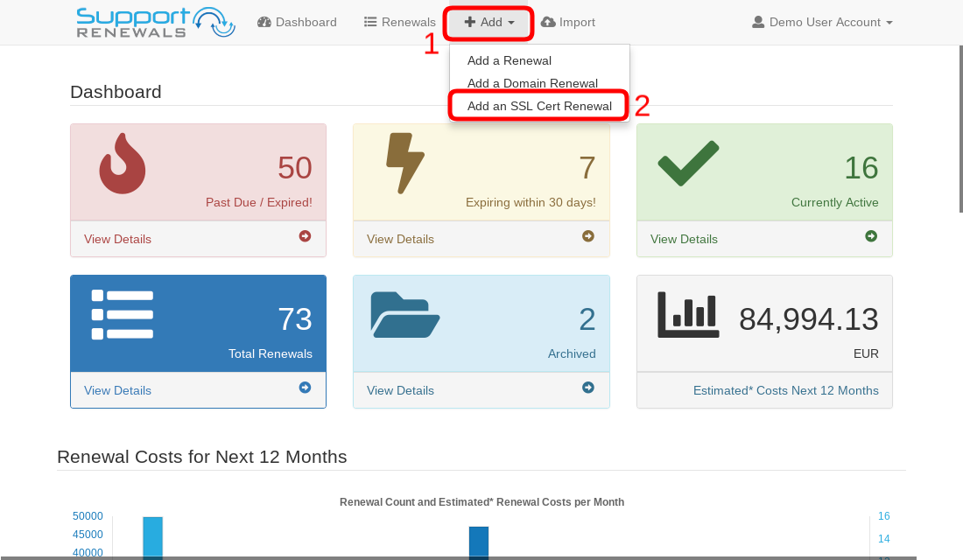Screen dimensions: 963x560
Task: Open View Details for Total Renewals
Action: tap(117, 390)
